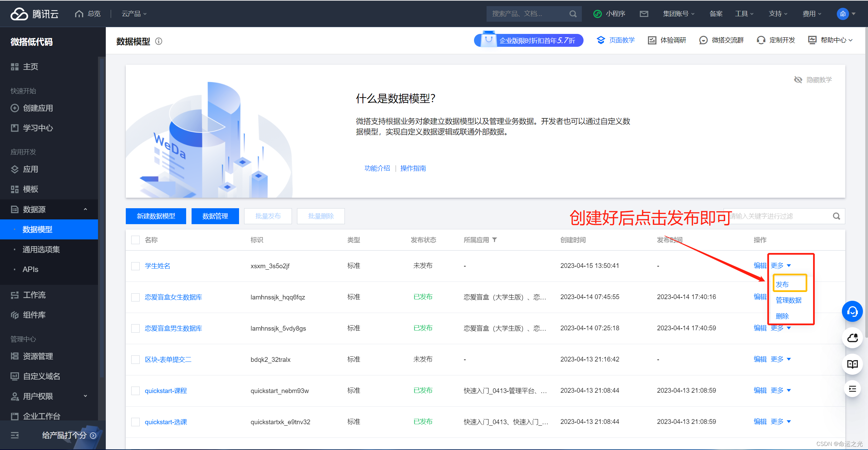Image resolution: width=868 pixels, height=450 pixels.
Task: Select 发布 from the open context menu
Action: tap(782, 284)
